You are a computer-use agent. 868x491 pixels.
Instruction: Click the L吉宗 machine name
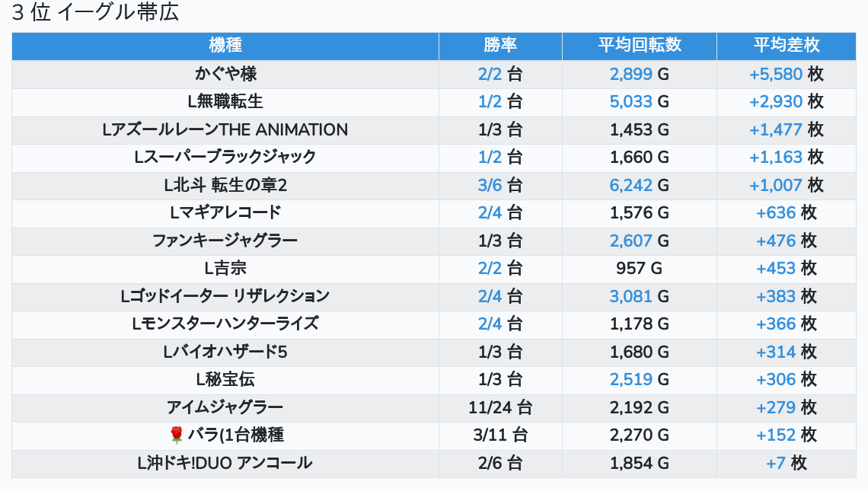(x=225, y=269)
